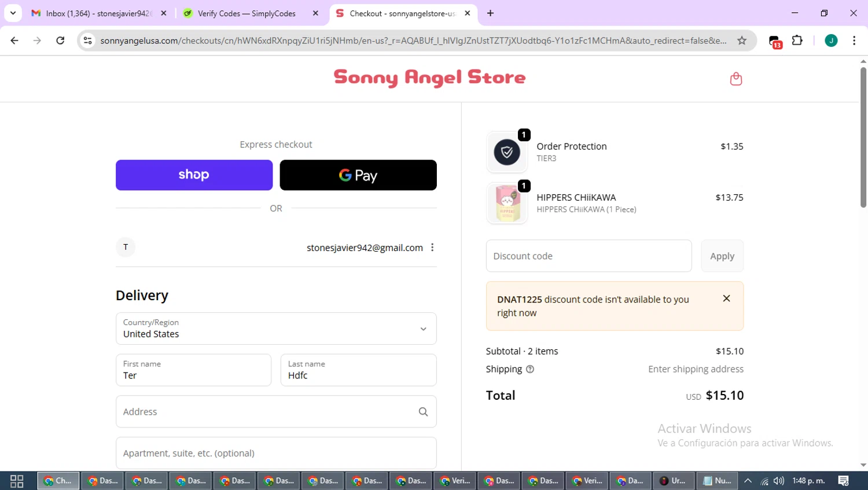Click the HIPPERS CHiiKAWA product thumbnail
The image size is (868, 490).
pos(507,203)
